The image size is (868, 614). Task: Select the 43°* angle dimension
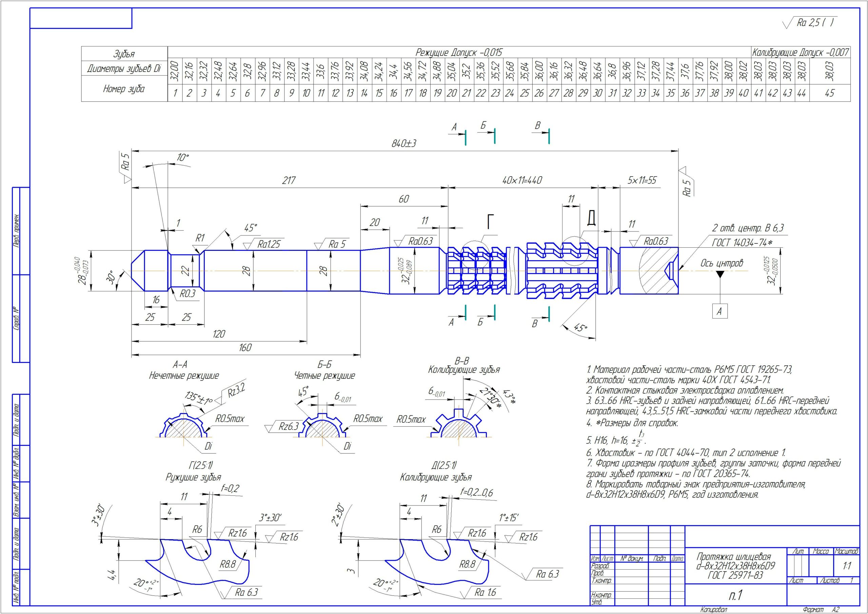(509, 396)
